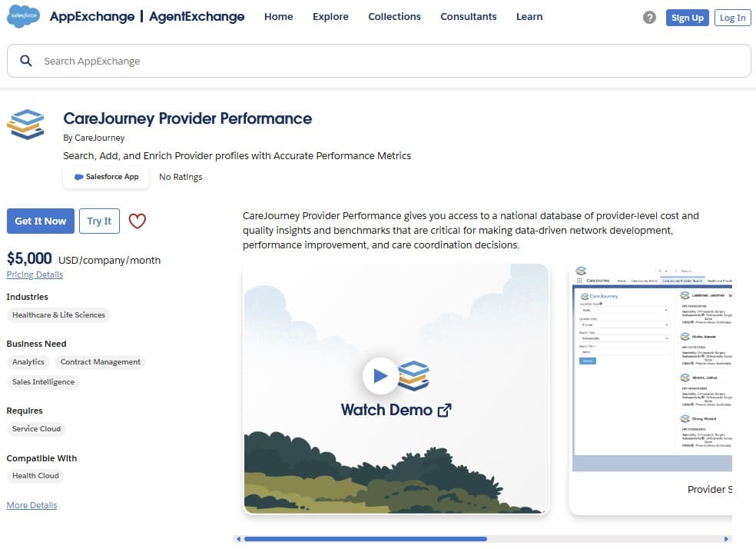Select the Sales Intelligence tag
This screenshot has width=756, height=549.
pos(43,381)
